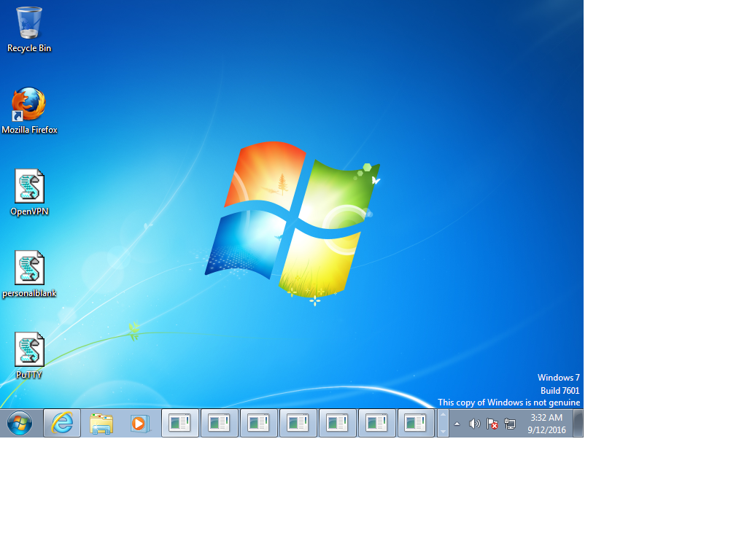Screen dimensions: 747x560
Task: Click the Show desktop button at taskbar end
Action: (x=578, y=423)
